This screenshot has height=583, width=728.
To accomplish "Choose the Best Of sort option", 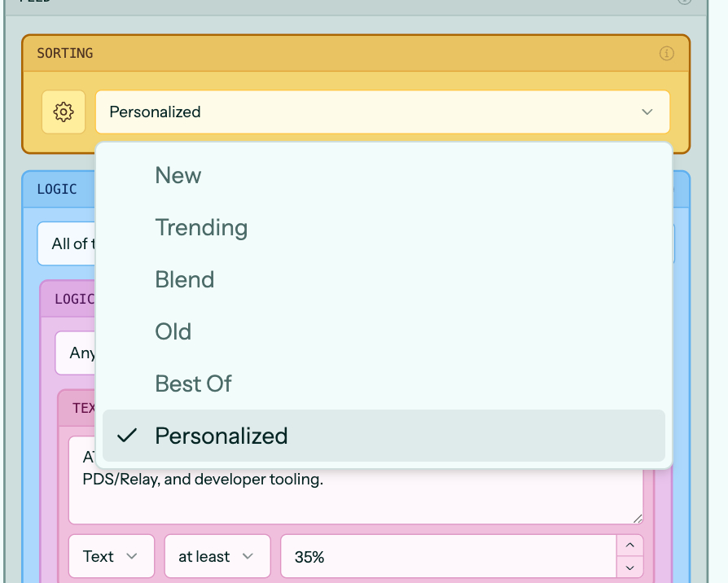I will tap(194, 384).
